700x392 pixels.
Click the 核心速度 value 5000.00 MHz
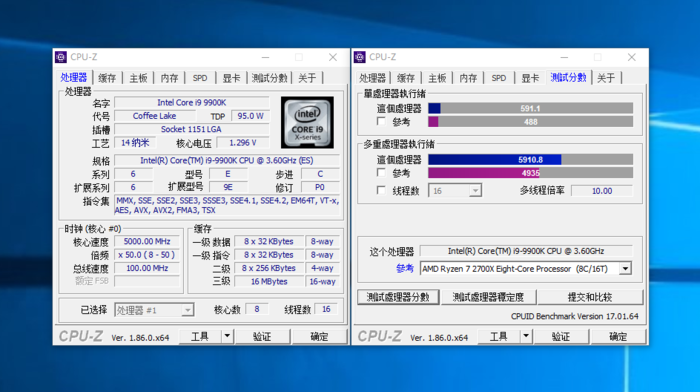point(147,241)
